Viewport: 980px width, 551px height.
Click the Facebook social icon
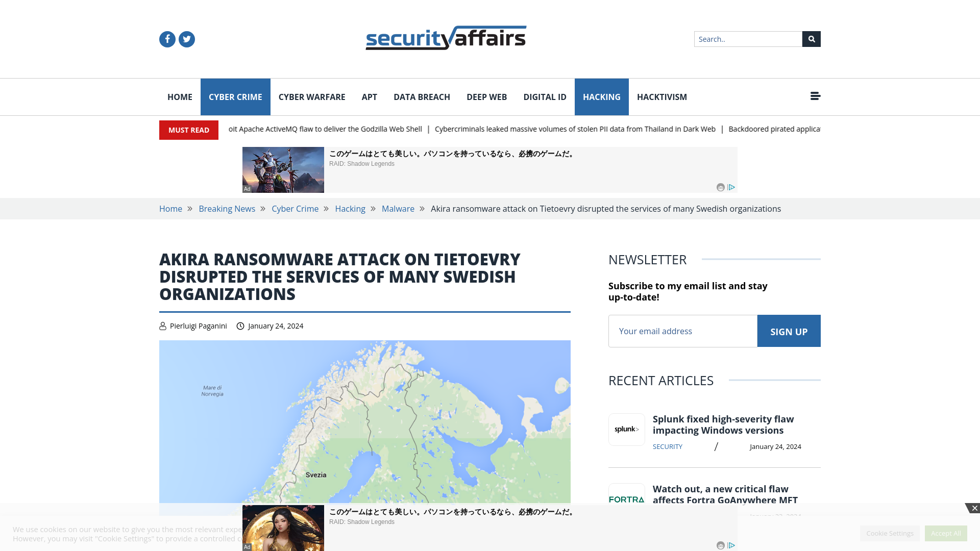click(x=167, y=38)
